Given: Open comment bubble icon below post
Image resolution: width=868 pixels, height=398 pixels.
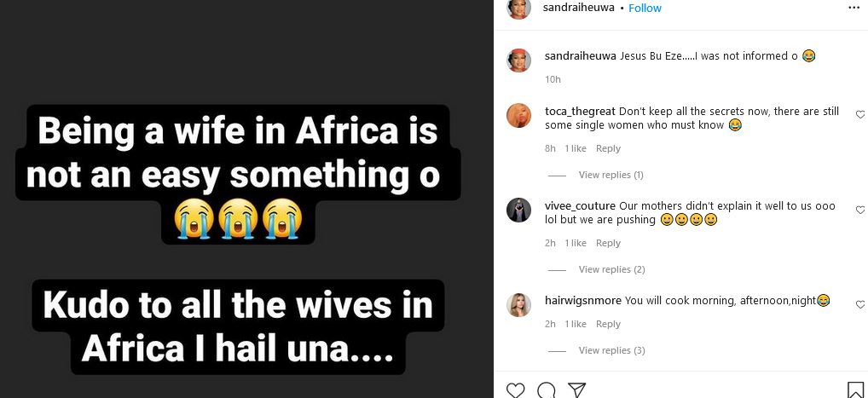Looking at the screenshot, I should 547,390.
